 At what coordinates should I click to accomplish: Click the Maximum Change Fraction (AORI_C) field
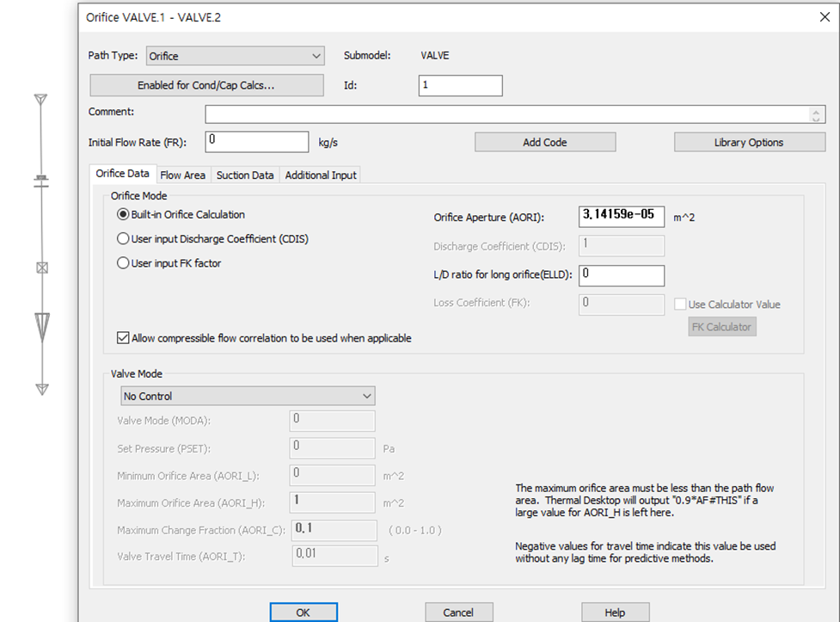[334, 530]
